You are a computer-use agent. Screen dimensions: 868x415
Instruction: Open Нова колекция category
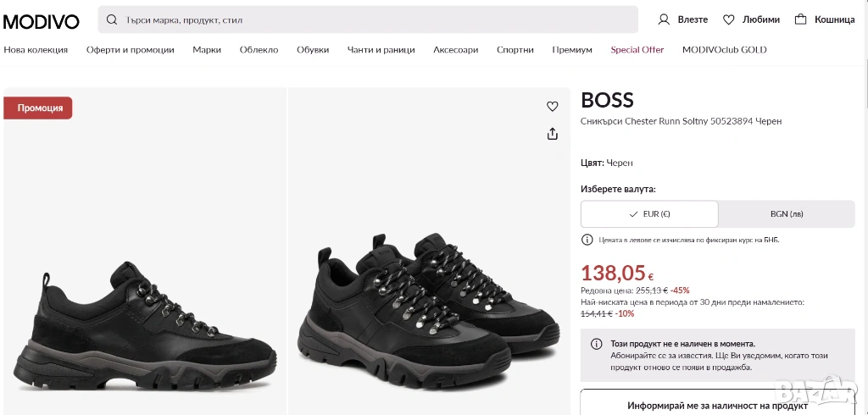pos(36,50)
